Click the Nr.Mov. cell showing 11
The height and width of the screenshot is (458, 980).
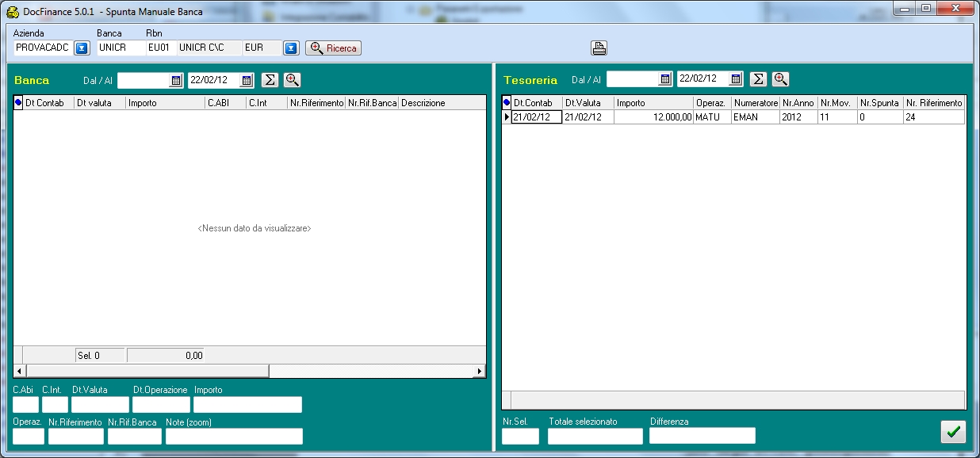tap(837, 116)
